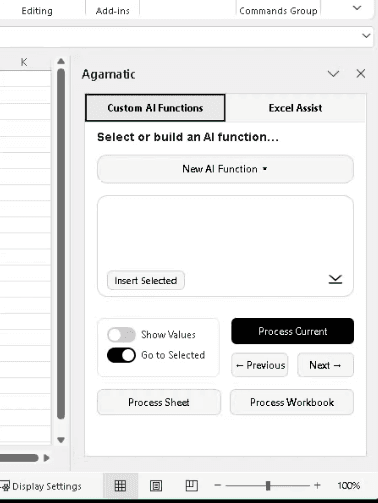
Task: Click the 100% zoom level
Action: click(x=349, y=486)
